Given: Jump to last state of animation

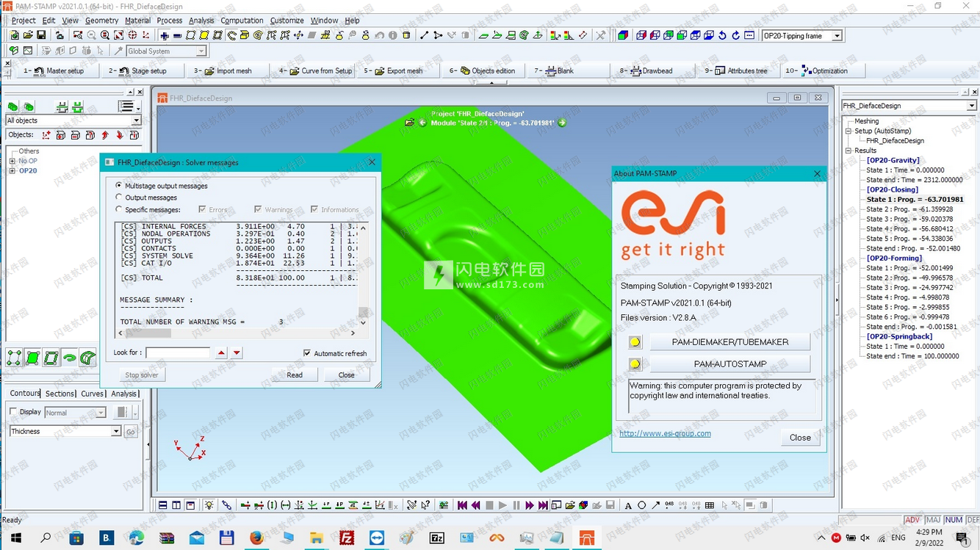Looking at the screenshot, I should [543, 505].
